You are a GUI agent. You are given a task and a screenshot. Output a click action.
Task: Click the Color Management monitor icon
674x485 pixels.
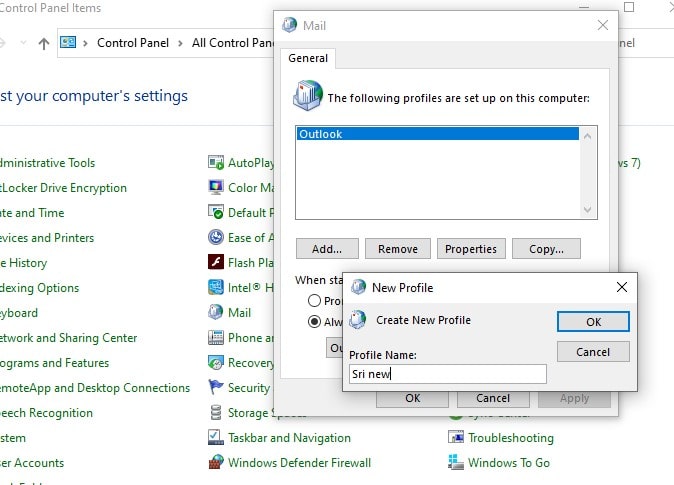coord(216,187)
